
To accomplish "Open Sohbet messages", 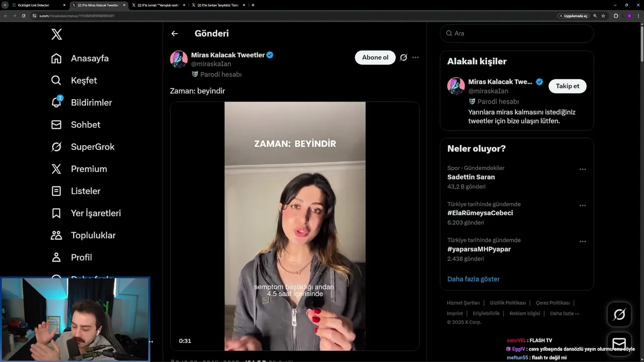I will [x=75, y=125].
